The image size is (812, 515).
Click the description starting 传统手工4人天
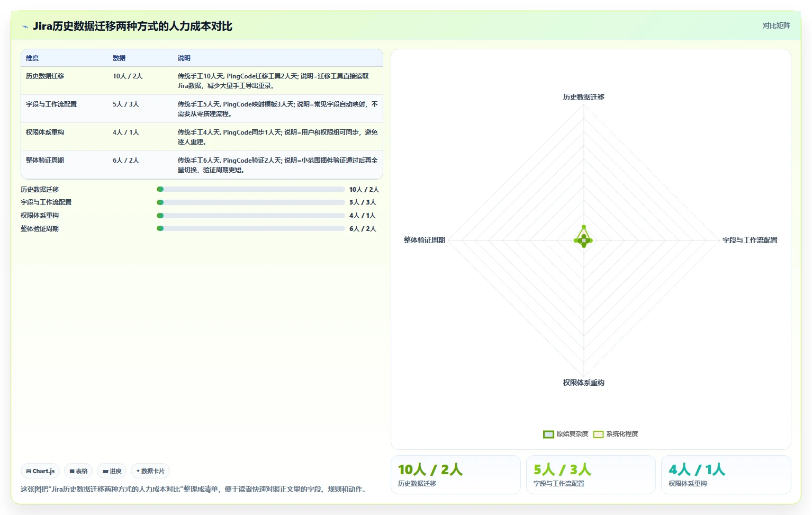(277, 137)
